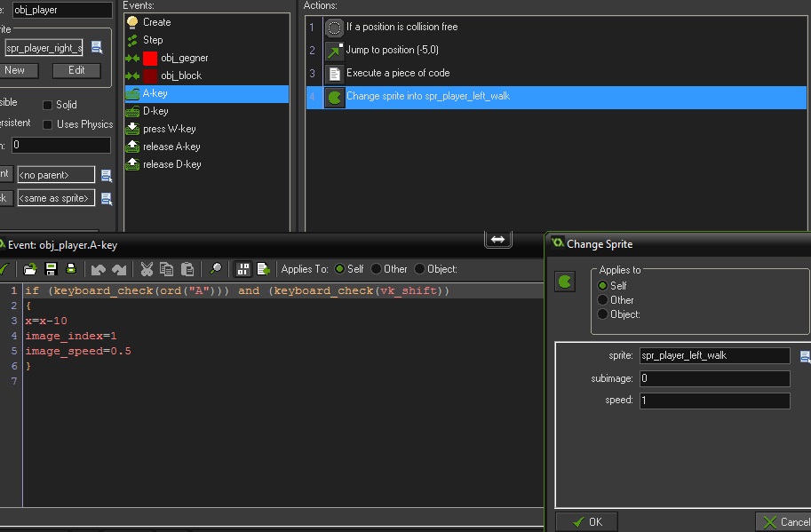Viewport: 811px width, 532px height.
Task: Select the Other radio in Change Sprite dialog
Action: 605,300
